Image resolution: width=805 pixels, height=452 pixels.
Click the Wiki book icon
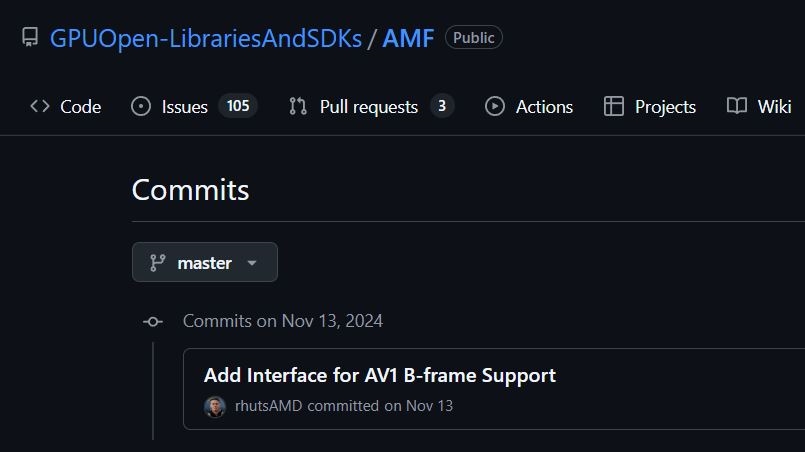[x=737, y=106]
